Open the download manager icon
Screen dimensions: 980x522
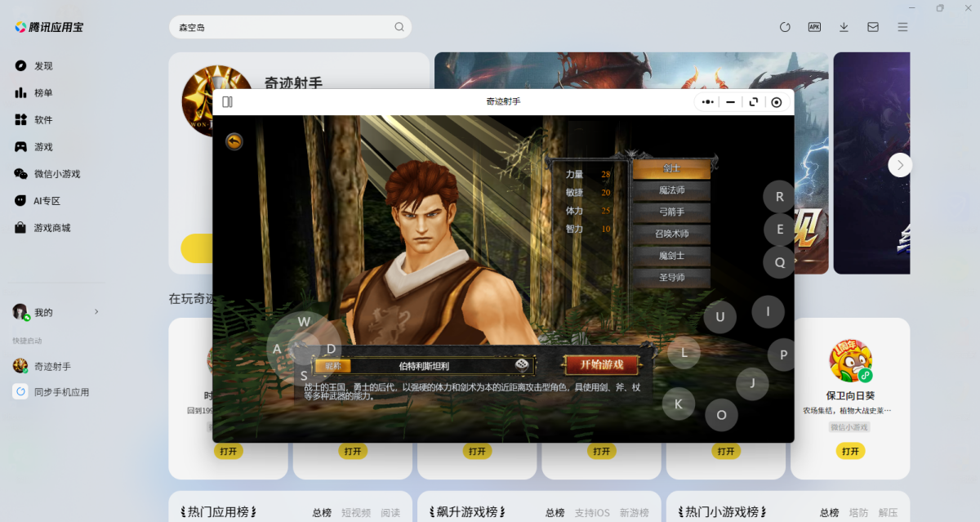(844, 27)
